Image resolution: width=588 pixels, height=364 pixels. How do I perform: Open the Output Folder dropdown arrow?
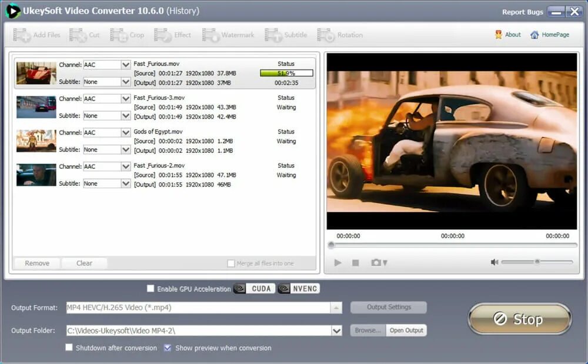(x=336, y=330)
